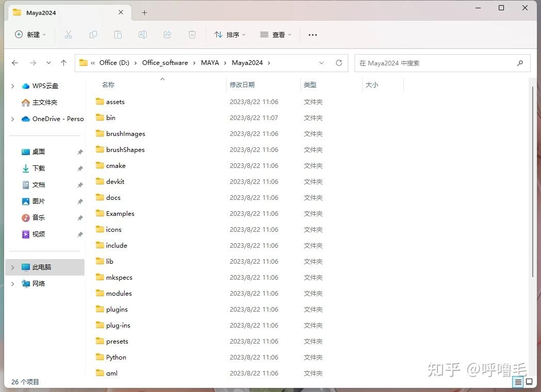541x392 pixels.
Task: Select the brushImages folder
Action: coord(125,134)
